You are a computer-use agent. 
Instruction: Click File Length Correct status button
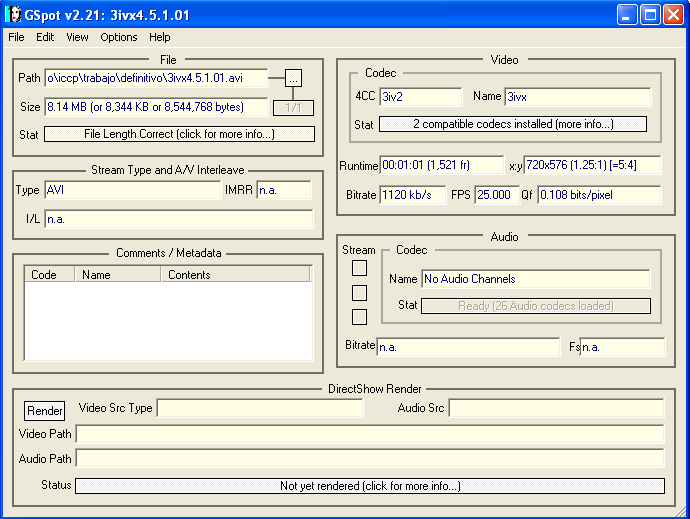180,134
